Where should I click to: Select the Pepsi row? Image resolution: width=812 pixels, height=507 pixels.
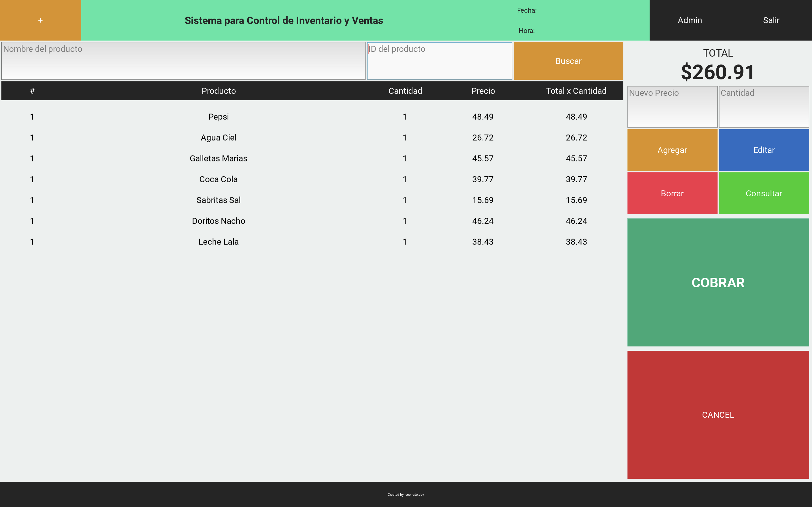click(219, 117)
